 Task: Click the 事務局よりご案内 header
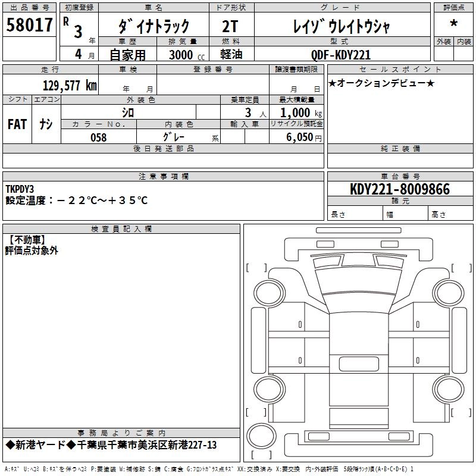point(121,433)
